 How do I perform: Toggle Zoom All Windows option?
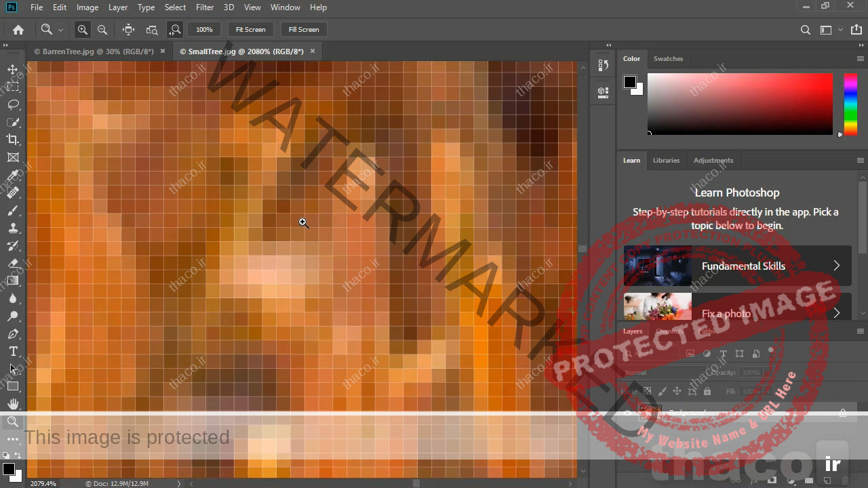pos(152,29)
